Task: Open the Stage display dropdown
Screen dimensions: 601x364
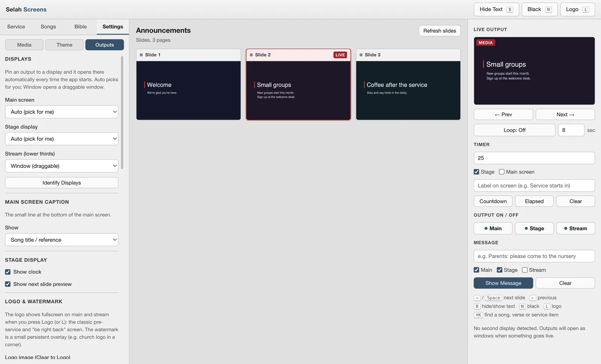Action: [x=62, y=139]
